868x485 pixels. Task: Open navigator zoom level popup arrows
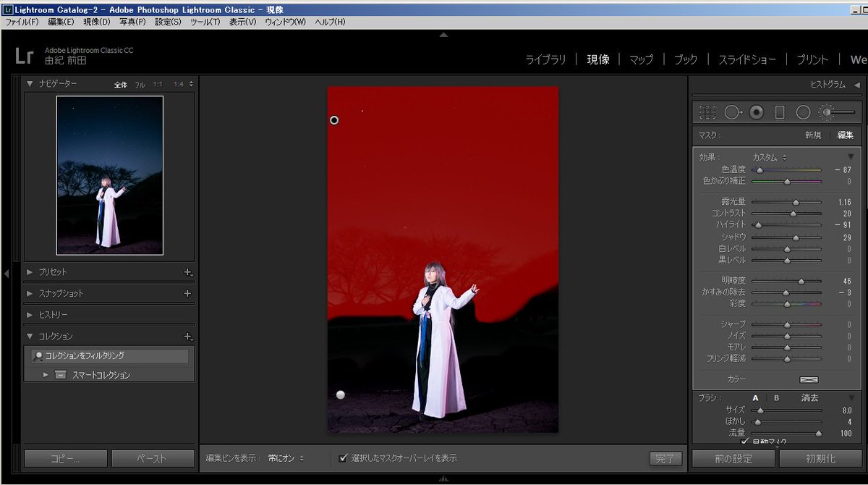pyautogui.click(x=191, y=85)
